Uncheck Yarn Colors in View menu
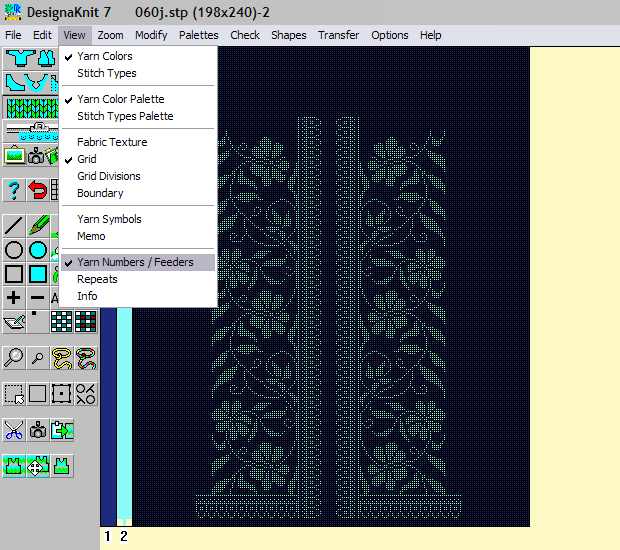 (x=105, y=56)
